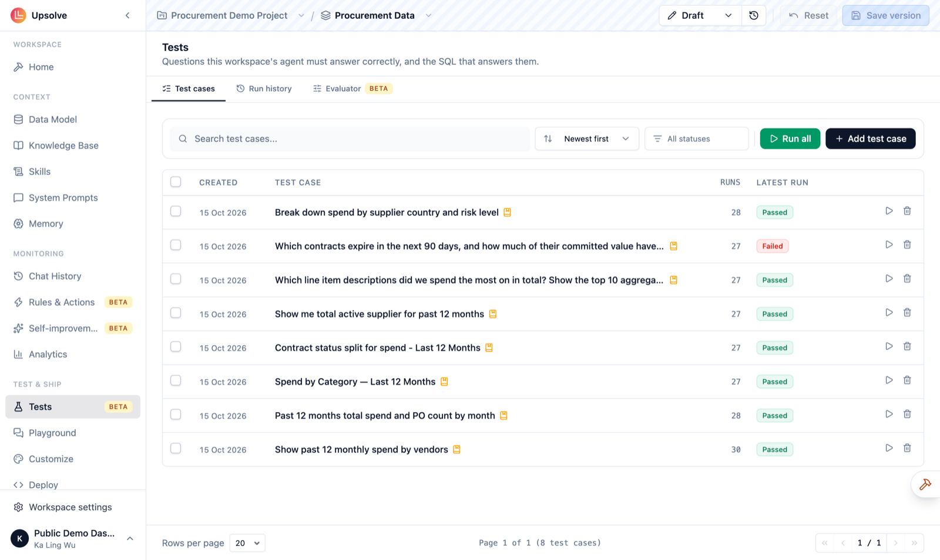The height and width of the screenshot is (560, 940).
Task: Check the 'Show past 12 monthly spend' row
Action: coord(176,448)
